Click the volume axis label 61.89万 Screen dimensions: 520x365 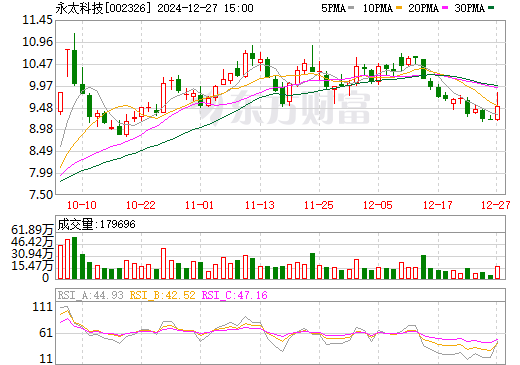(x=32, y=230)
